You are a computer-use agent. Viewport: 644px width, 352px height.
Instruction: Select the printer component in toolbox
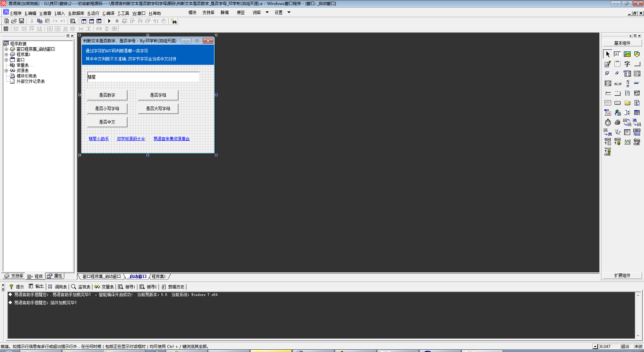pyautogui.click(x=617, y=123)
